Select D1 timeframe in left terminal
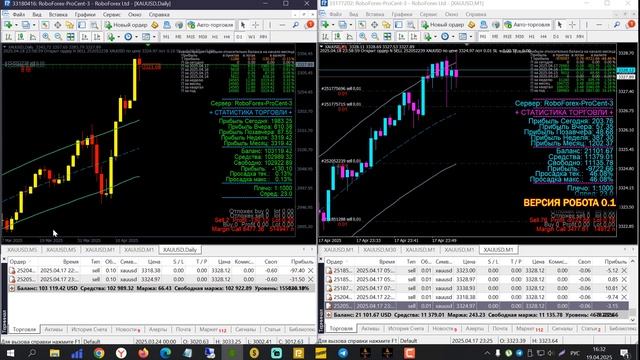 (x=239, y=37)
